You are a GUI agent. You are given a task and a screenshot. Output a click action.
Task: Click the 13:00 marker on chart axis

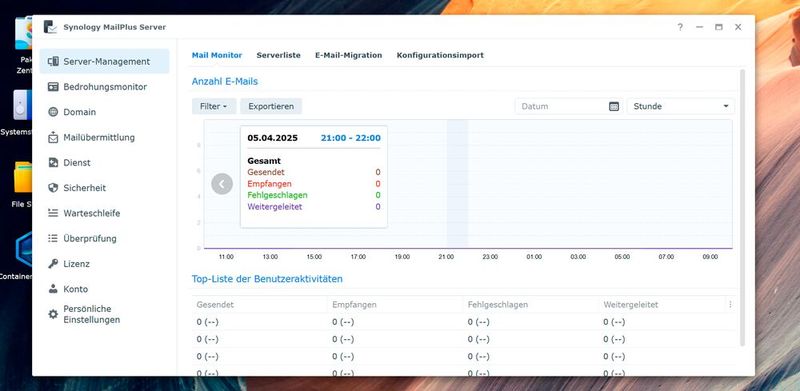270,257
